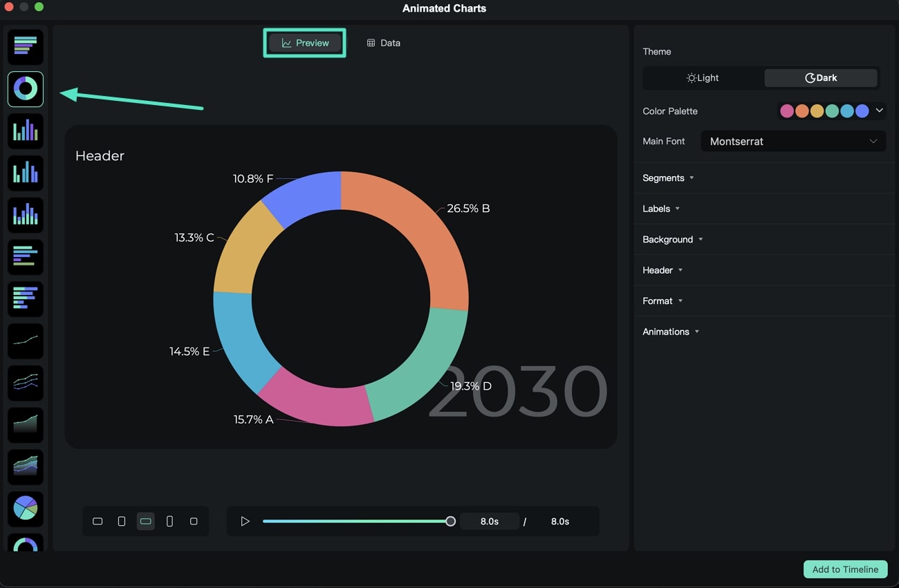The width and height of the screenshot is (899, 588).
Task: Select the pie chart template near the bottom
Action: pyautogui.click(x=25, y=509)
